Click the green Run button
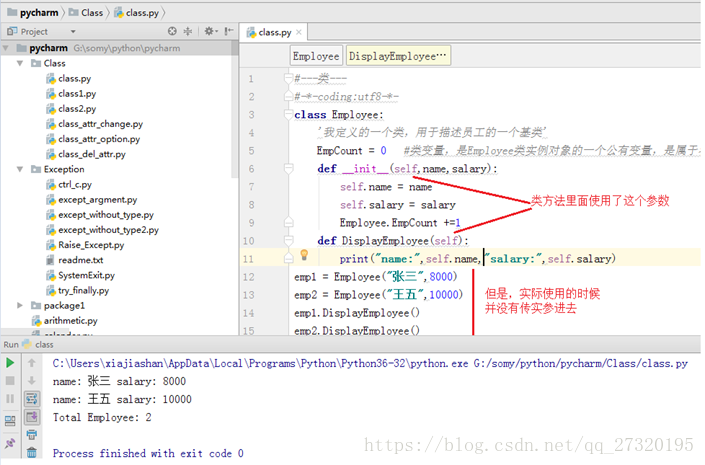The height and width of the screenshot is (465, 705). (x=10, y=363)
